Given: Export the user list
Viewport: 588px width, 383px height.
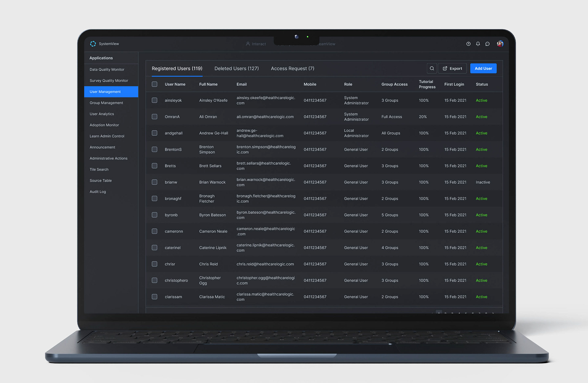Looking at the screenshot, I should coord(452,68).
